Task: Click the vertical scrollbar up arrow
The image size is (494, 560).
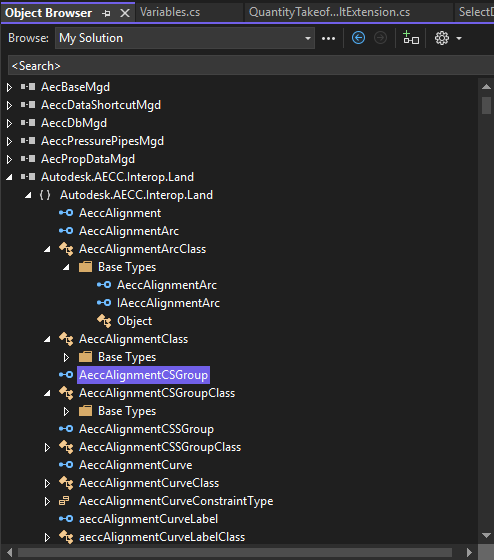Action: [x=486, y=86]
